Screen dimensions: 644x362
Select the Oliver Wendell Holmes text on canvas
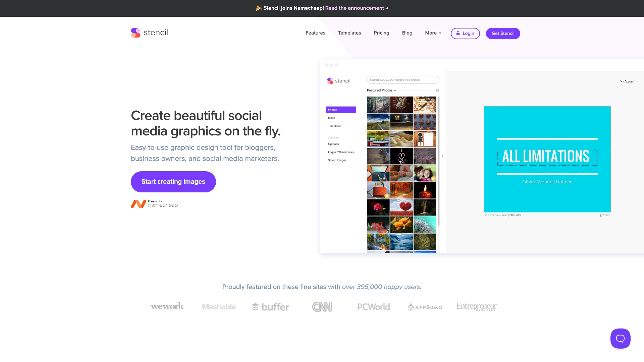point(547,182)
